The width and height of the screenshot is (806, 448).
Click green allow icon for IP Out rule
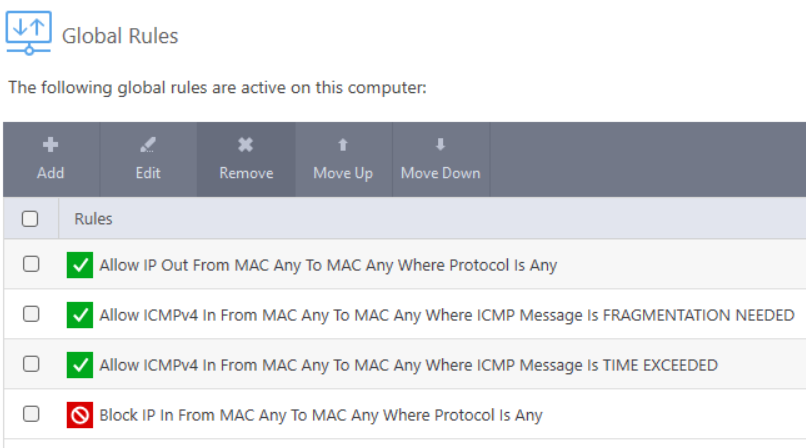click(80, 265)
